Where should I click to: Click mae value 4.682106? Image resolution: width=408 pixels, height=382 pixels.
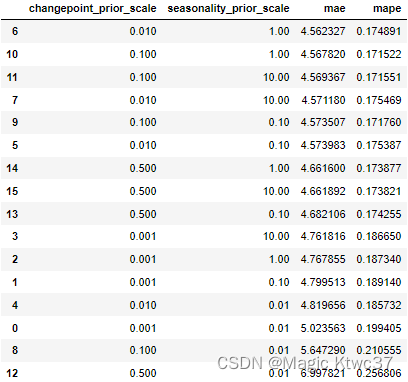pos(323,214)
